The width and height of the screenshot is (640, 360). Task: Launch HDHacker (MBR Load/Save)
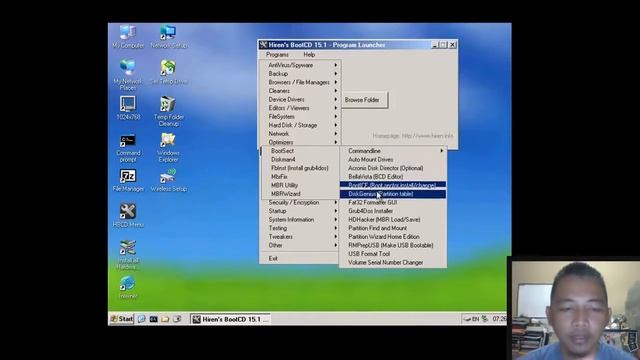[393, 220]
